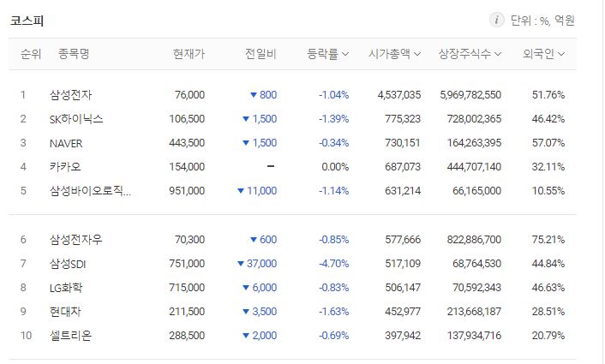Open 셀트리온 stock link
Screen dimensions: 605x364
point(70,336)
